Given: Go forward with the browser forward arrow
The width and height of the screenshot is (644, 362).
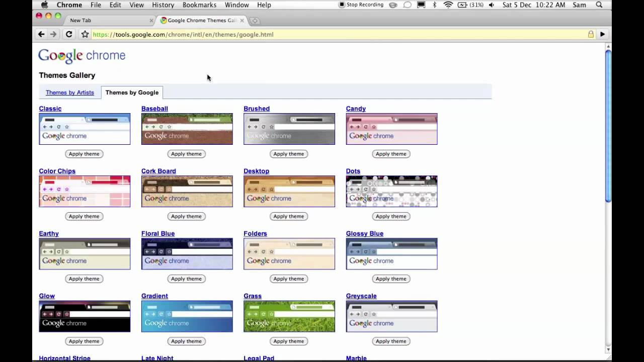Looking at the screenshot, I should point(53,34).
